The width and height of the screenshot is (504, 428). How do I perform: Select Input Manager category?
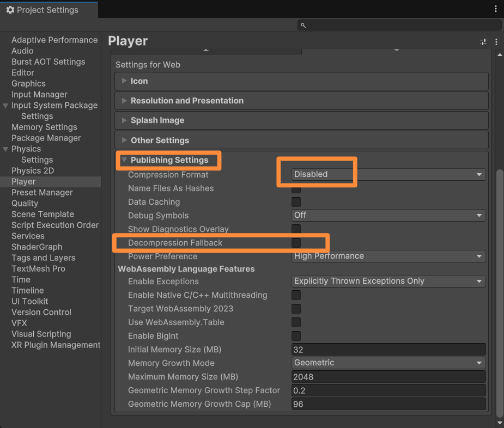pos(40,94)
